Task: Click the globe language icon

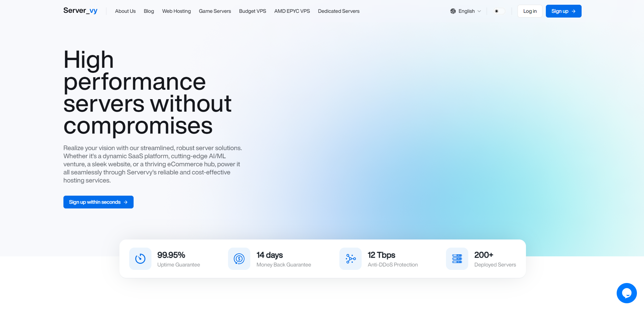Action: pyautogui.click(x=453, y=11)
